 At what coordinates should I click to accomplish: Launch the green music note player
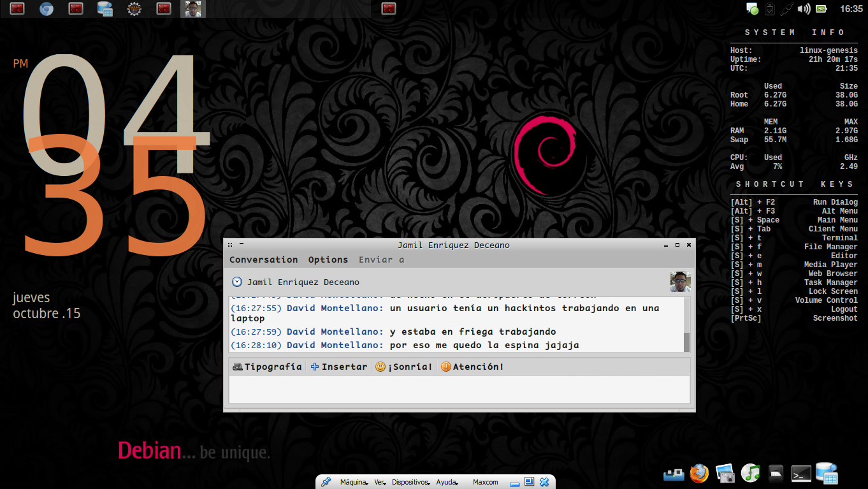point(751,472)
